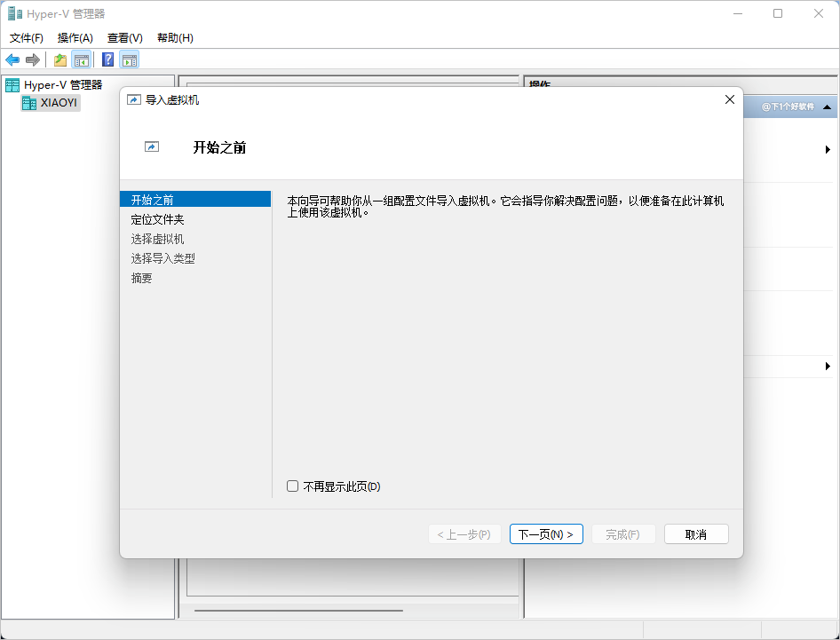Select 开始之前 wizard step

pyautogui.click(x=195, y=200)
